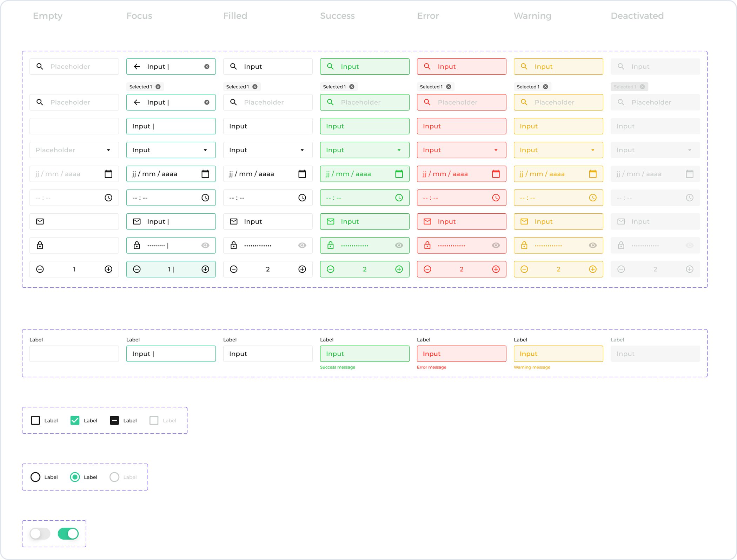Click the greyed disabled Label checkbox
737x560 pixels.
[154, 420]
